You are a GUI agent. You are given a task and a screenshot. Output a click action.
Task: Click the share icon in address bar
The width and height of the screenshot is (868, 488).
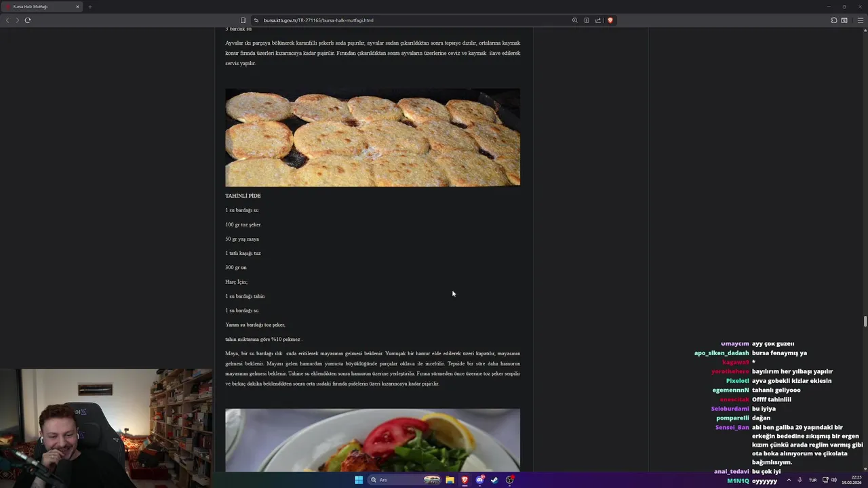tap(598, 20)
